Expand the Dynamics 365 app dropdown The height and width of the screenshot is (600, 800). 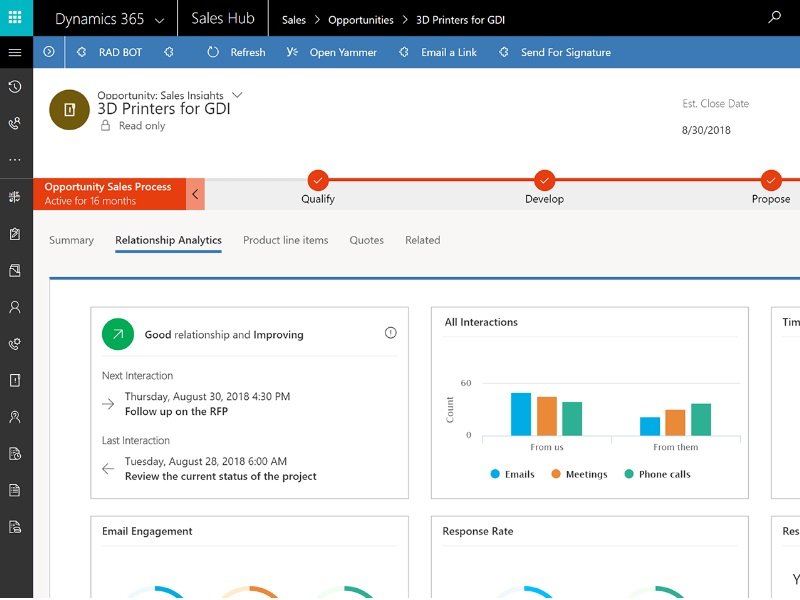click(x=160, y=20)
